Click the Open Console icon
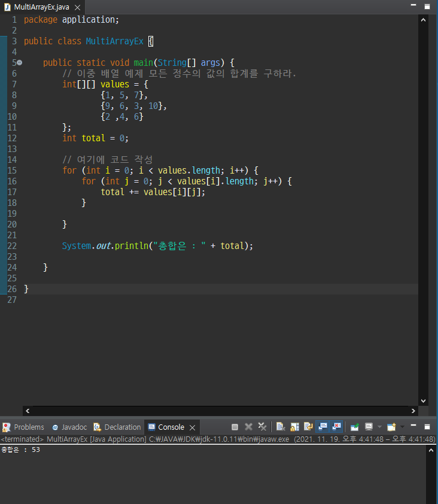Viewport: 438px width, 504px height. point(391,427)
